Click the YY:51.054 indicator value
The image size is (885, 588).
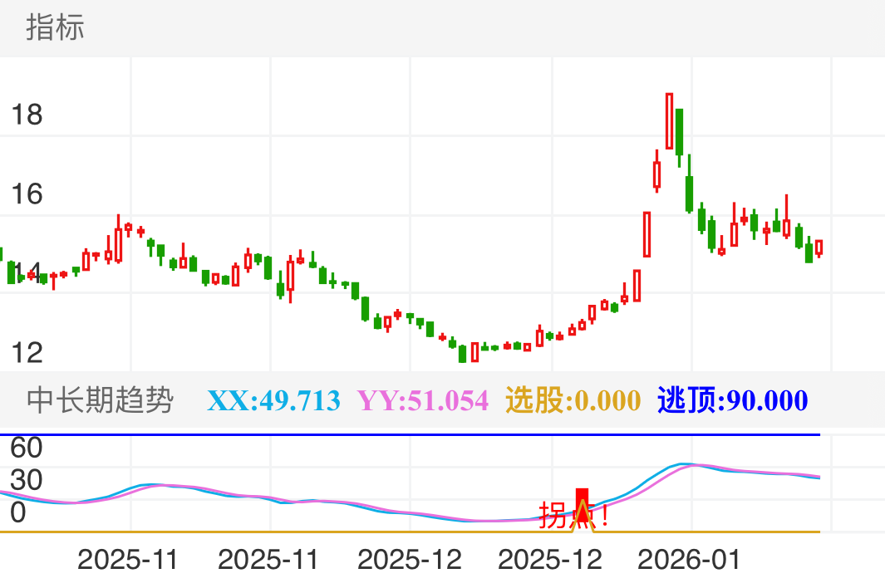(x=425, y=399)
